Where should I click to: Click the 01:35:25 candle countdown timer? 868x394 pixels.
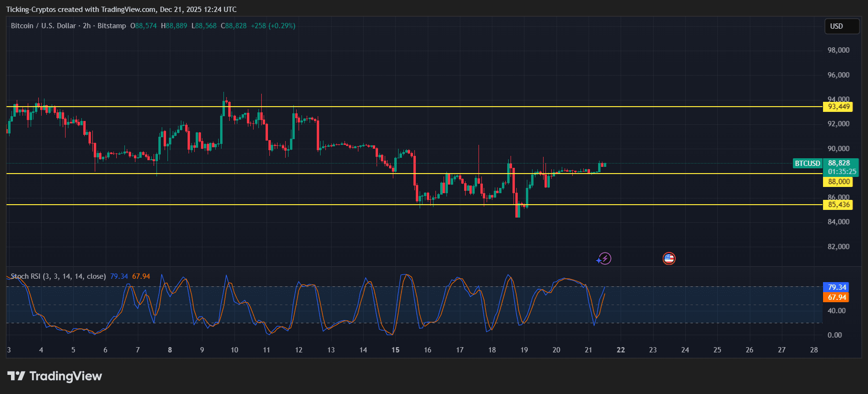pos(842,172)
